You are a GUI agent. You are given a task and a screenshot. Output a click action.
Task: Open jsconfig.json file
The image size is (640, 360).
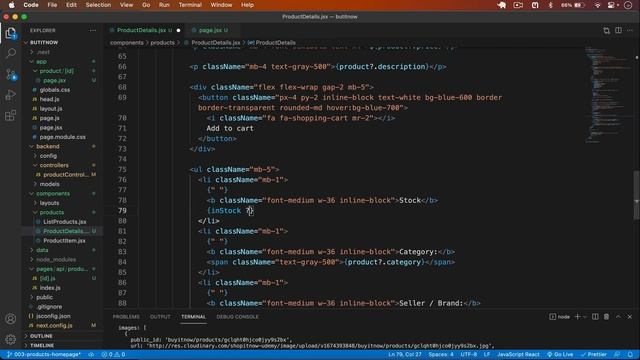(x=53, y=316)
